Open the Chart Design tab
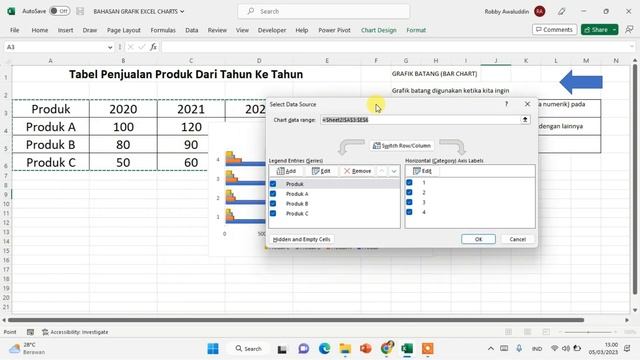The height and width of the screenshot is (360, 640). coord(378,30)
